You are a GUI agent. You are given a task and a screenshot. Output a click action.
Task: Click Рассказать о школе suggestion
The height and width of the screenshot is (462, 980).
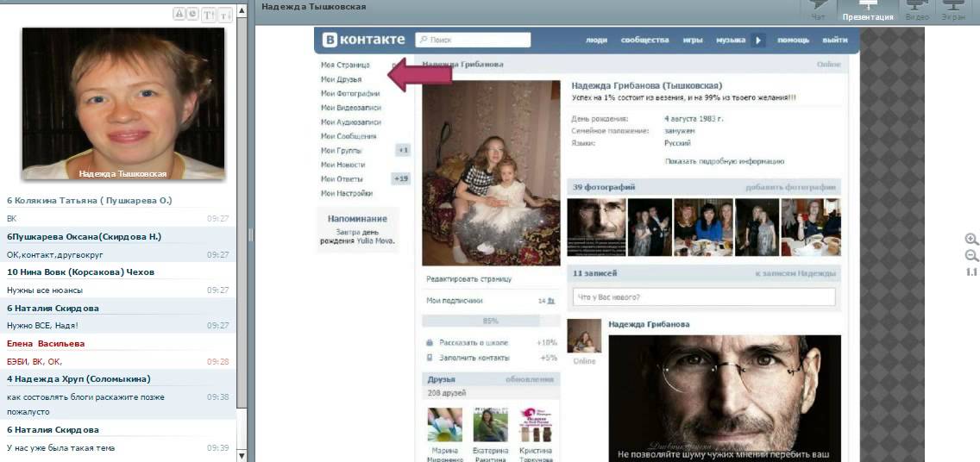474,343
